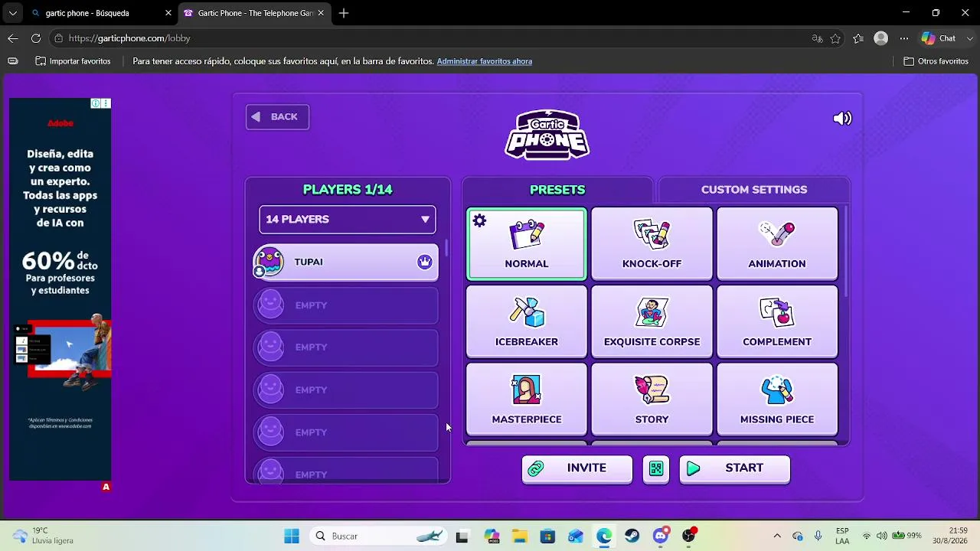This screenshot has width=980, height=551.
Task: Open settings gear on the Normal preset
Action: 479,220
